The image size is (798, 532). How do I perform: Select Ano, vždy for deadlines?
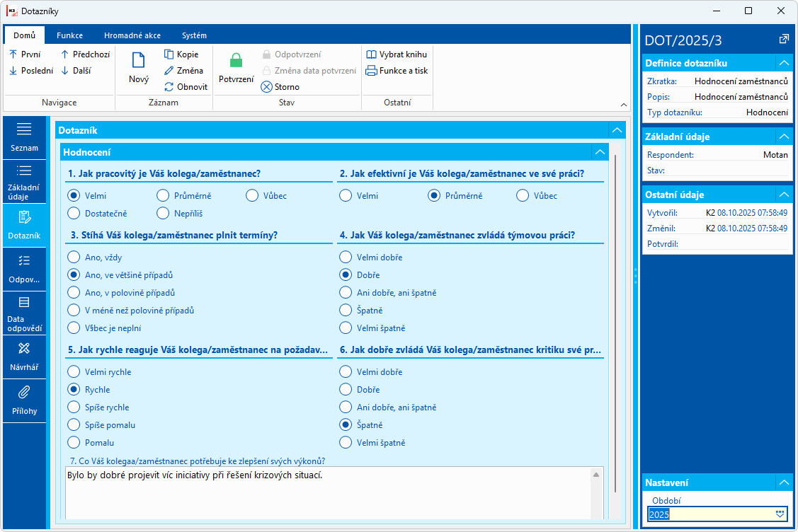point(74,257)
